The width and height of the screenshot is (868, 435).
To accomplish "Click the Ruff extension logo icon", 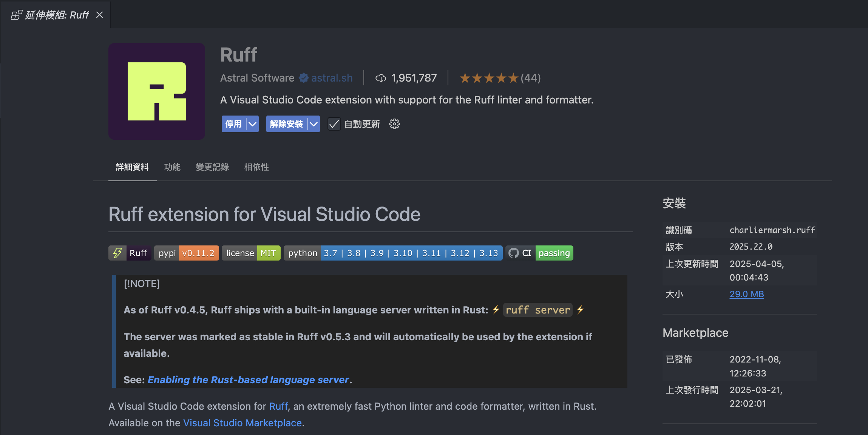I will tap(157, 91).
